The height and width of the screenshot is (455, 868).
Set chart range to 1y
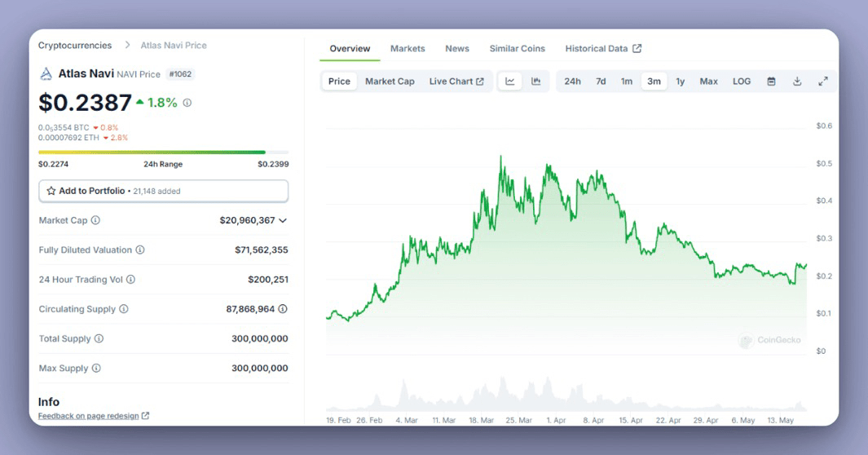(681, 82)
